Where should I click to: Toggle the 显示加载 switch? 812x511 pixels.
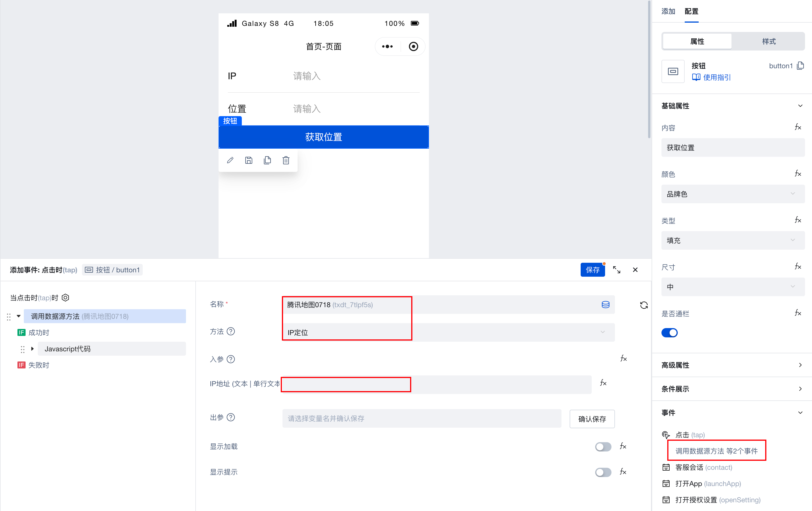(603, 447)
